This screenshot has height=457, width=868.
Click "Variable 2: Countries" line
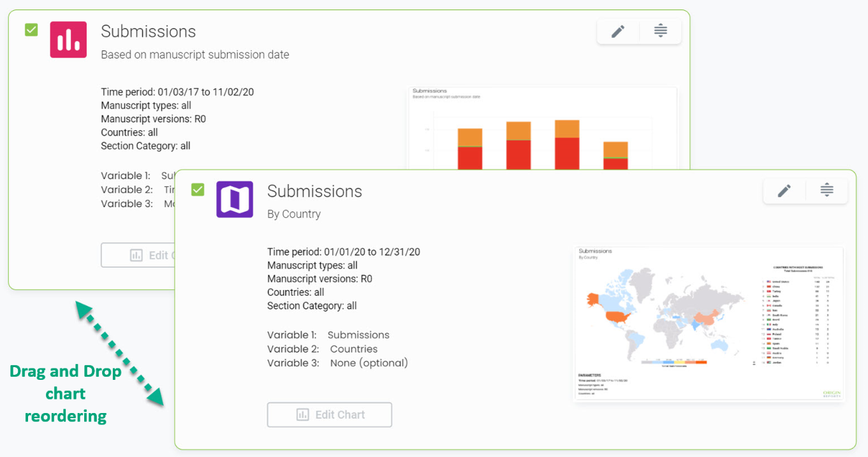tap(323, 349)
